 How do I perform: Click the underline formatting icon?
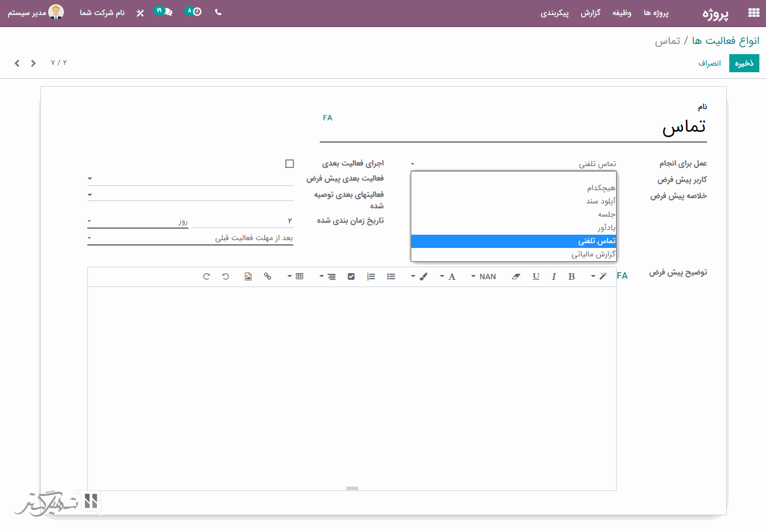(x=535, y=276)
